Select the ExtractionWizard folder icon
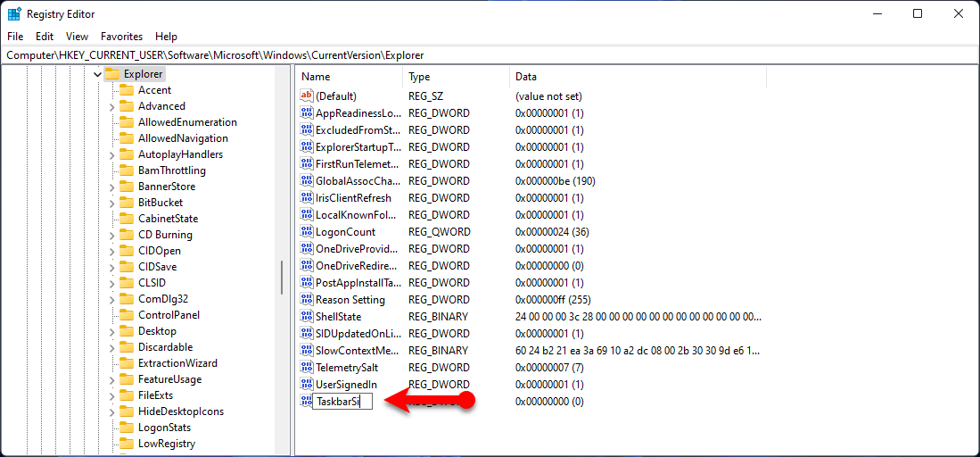 (127, 363)
